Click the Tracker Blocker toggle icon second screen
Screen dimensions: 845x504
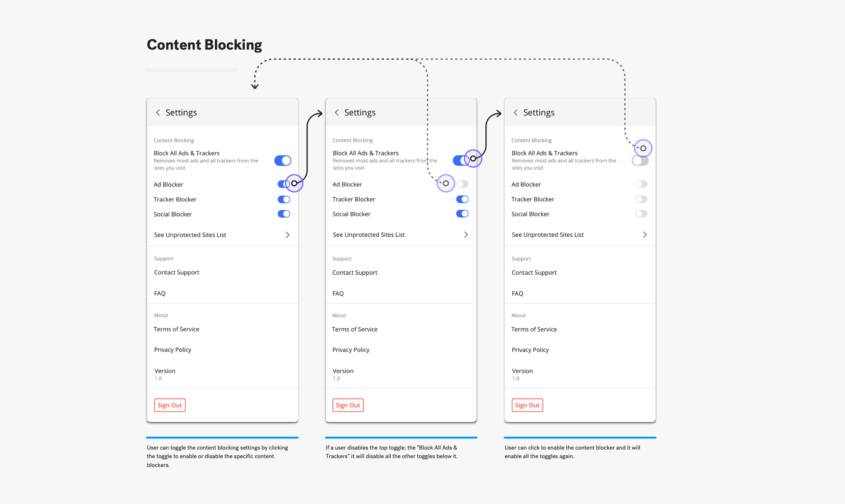462,198
